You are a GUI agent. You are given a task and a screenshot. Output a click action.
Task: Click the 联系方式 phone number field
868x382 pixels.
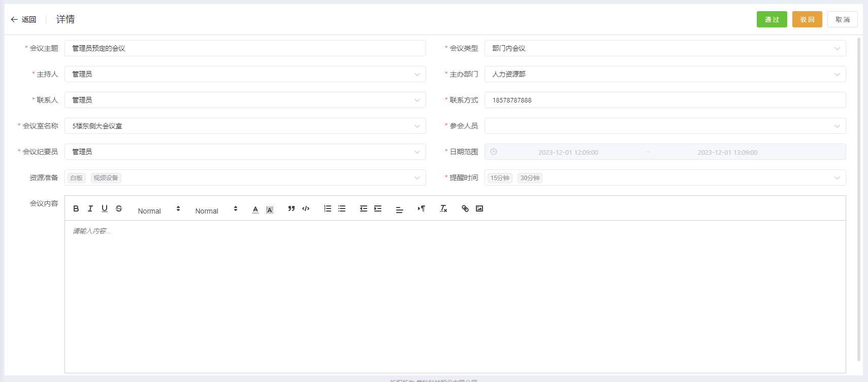tap(665, 100)
